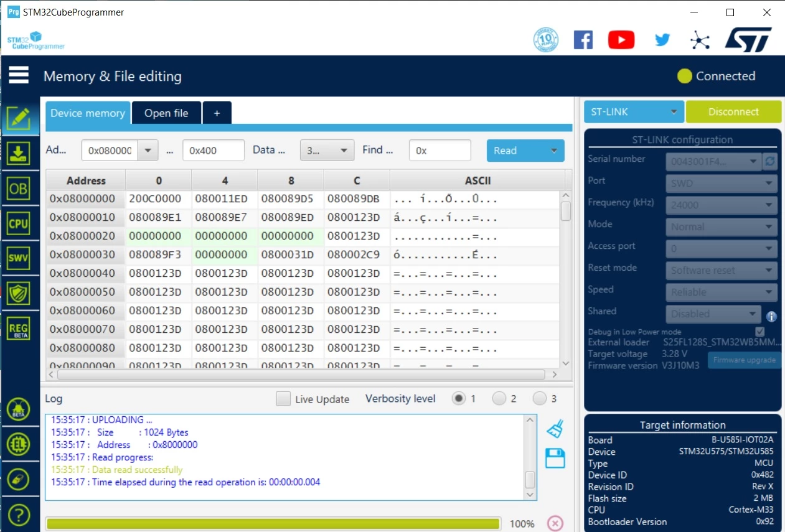Click the Find data input field
The height and width of the screenshot is (532, 785).
pos(440,151)
